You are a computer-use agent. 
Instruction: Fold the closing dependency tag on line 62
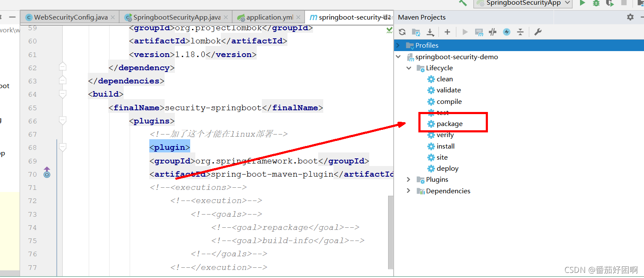click(x=63, y=67)
